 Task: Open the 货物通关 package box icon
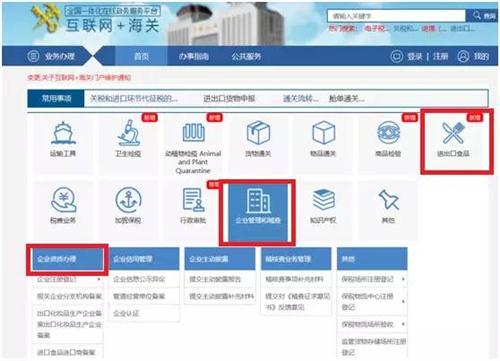click(258, 133)
